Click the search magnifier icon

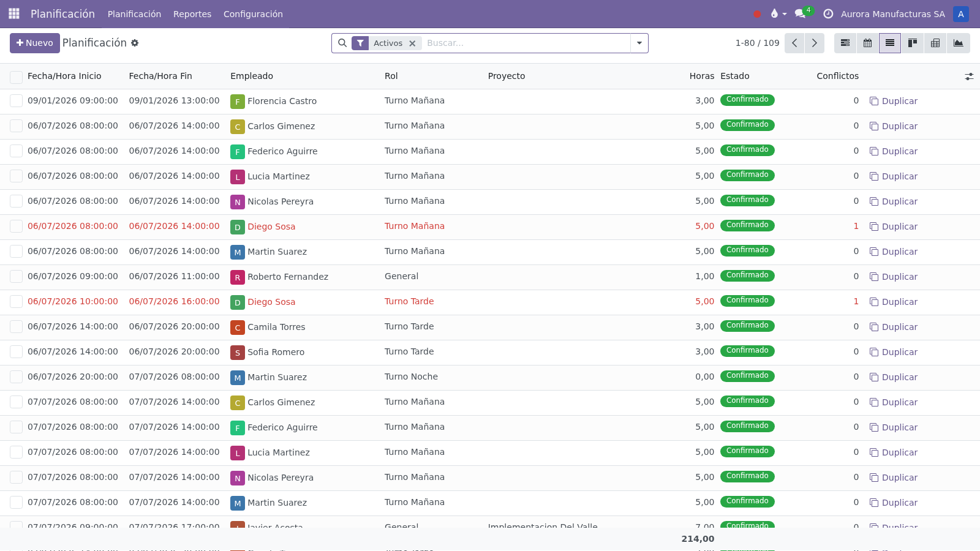(x=342, y=43)
